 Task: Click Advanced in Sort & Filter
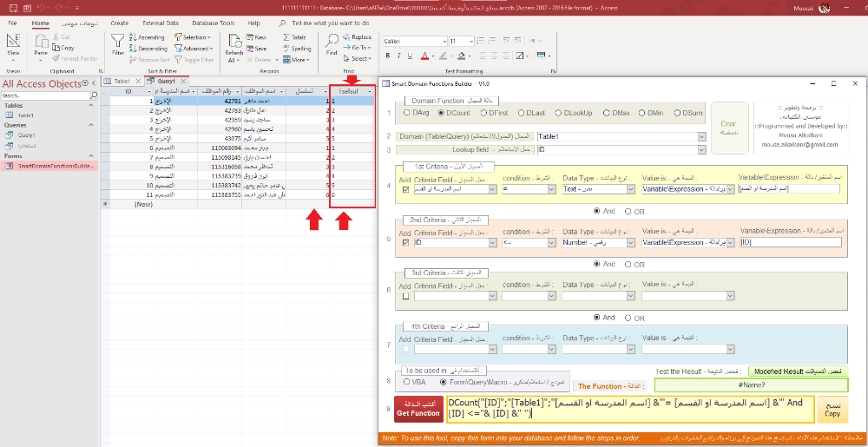coord(194,48)
